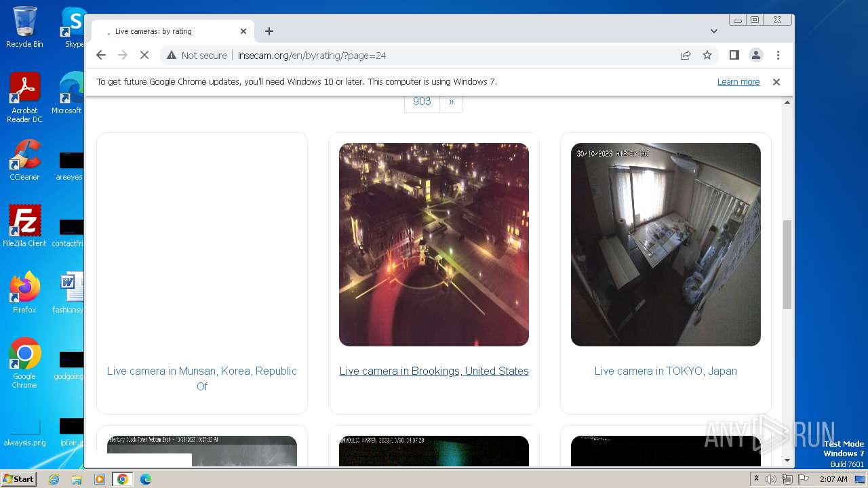Image resolution: width=868 pixels, height=488 pixels.
Task: Open the Skype desktop icon
Action: click(73, 27)
